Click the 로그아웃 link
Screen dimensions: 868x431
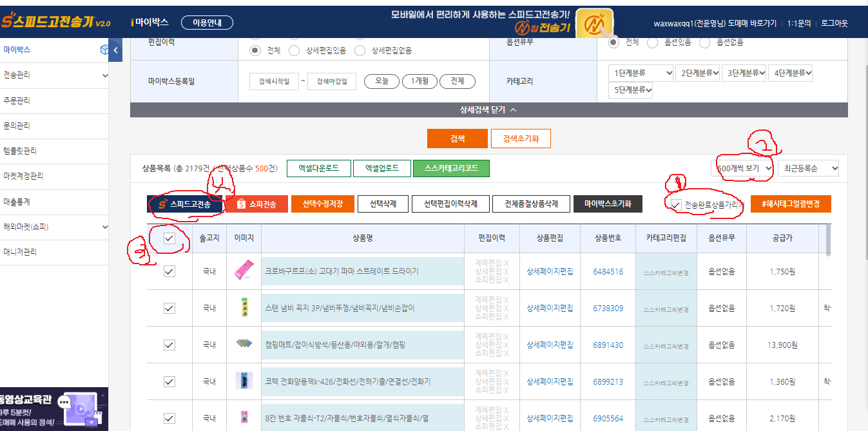point(834,23)
